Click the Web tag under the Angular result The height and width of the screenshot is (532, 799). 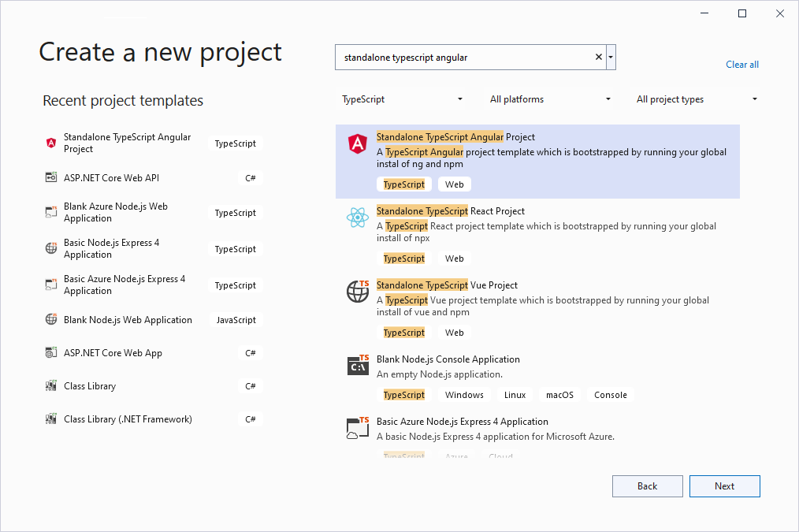[454, 184]
